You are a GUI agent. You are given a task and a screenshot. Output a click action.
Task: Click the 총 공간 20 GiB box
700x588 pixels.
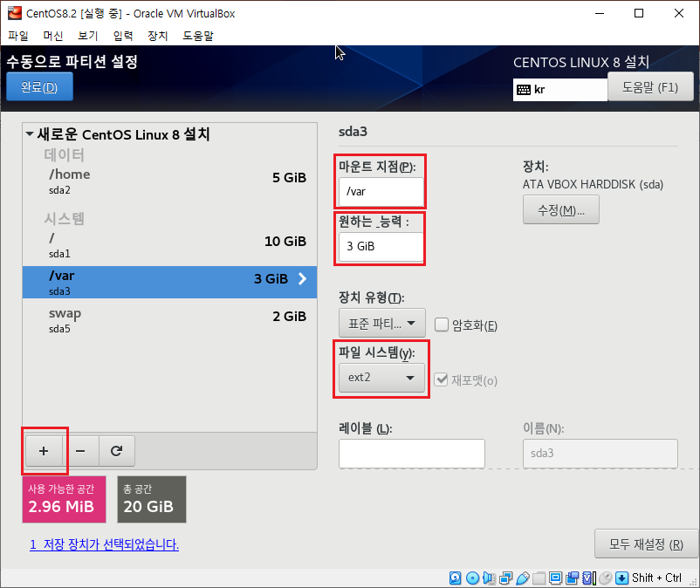tap(152, 499)
